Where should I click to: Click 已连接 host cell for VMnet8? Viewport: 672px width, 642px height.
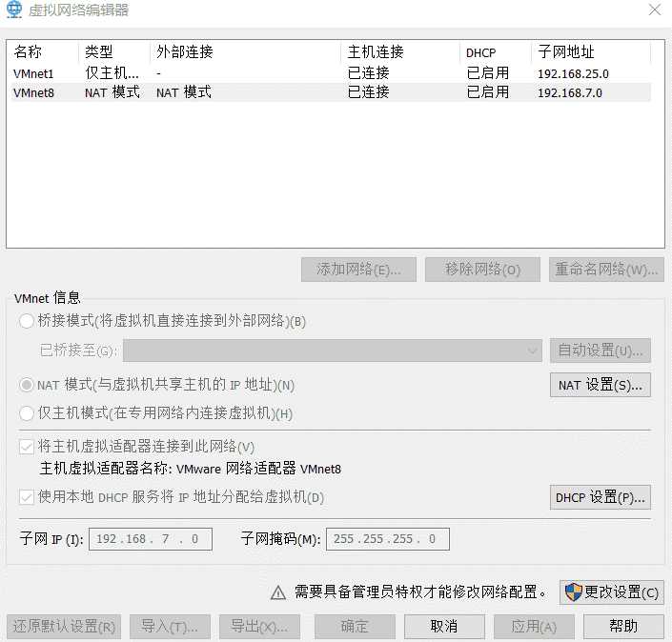[368, 92]
